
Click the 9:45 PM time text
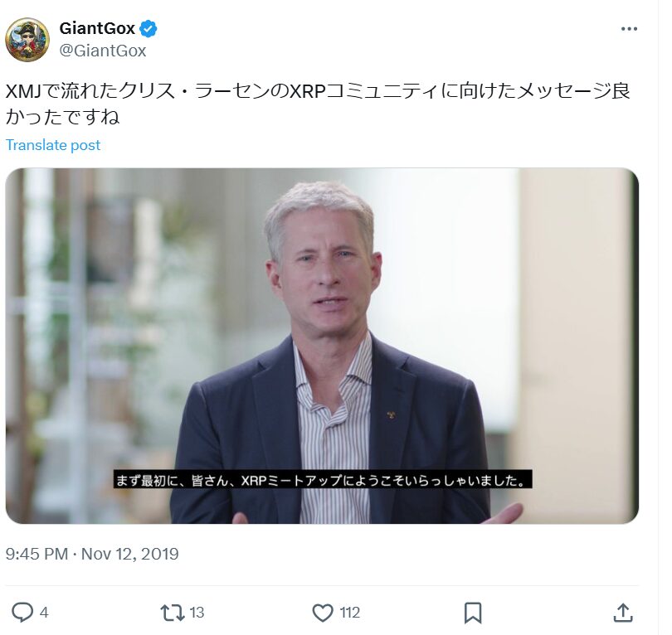click(x=37, y=554)
